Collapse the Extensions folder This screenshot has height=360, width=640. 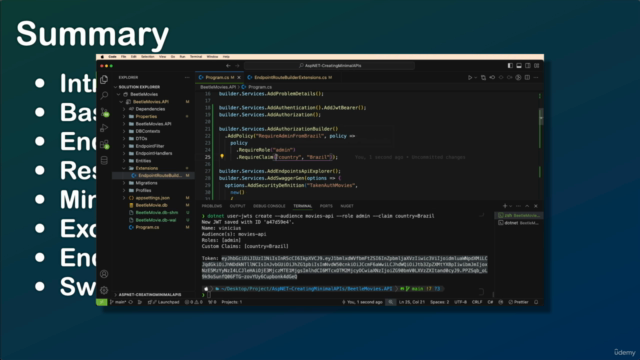tap(124, 168)
